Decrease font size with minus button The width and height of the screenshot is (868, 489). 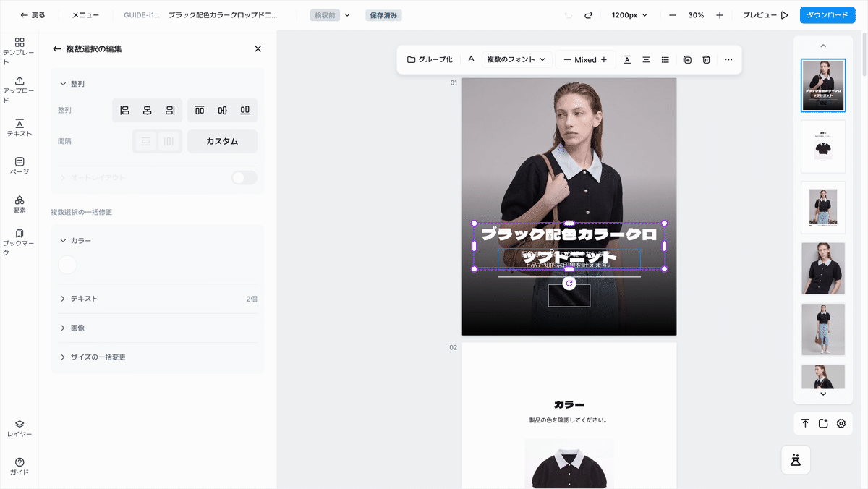[567, 60]
